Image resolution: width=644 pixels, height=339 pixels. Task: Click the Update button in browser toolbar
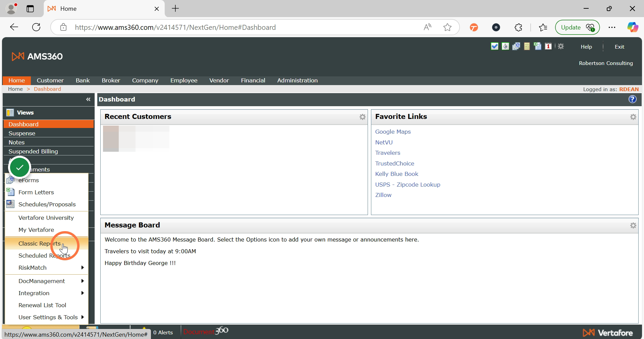(x=577, y=27)
